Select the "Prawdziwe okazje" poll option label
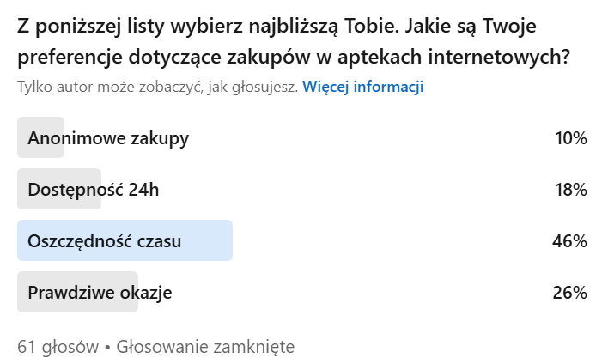This screenshot has width=608, height=364. point(100,293)
